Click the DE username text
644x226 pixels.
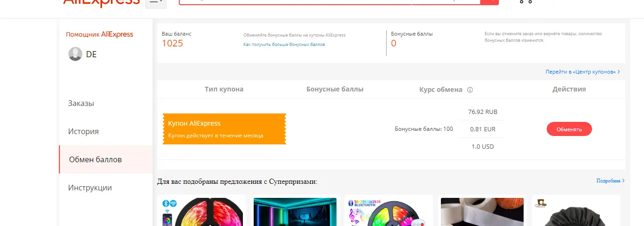click(91, 54)
